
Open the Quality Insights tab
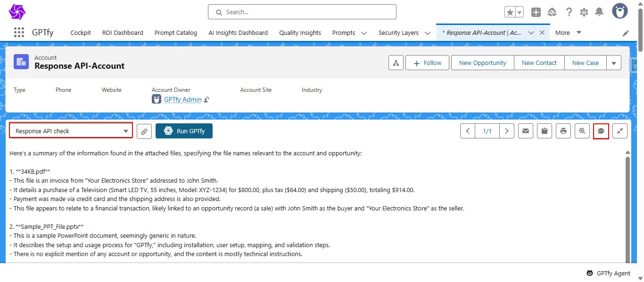(300, 33)
